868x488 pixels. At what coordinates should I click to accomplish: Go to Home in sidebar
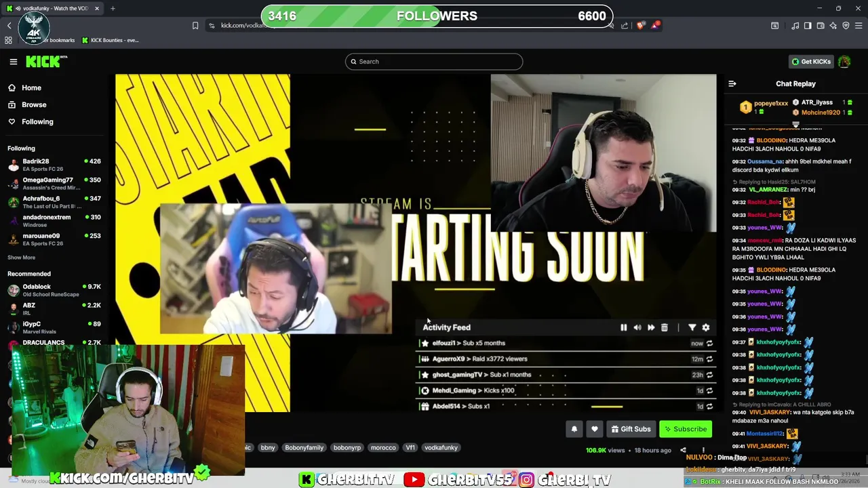24,87
